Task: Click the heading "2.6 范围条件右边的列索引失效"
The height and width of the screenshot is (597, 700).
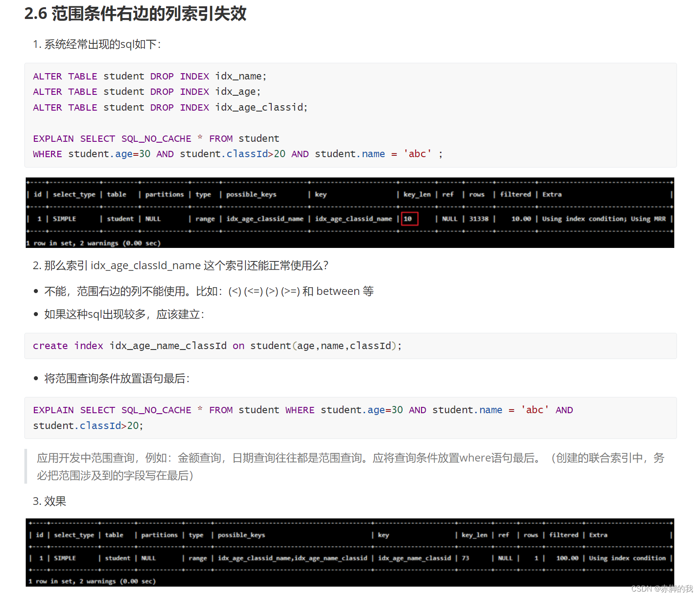Action: click(135, 14)
